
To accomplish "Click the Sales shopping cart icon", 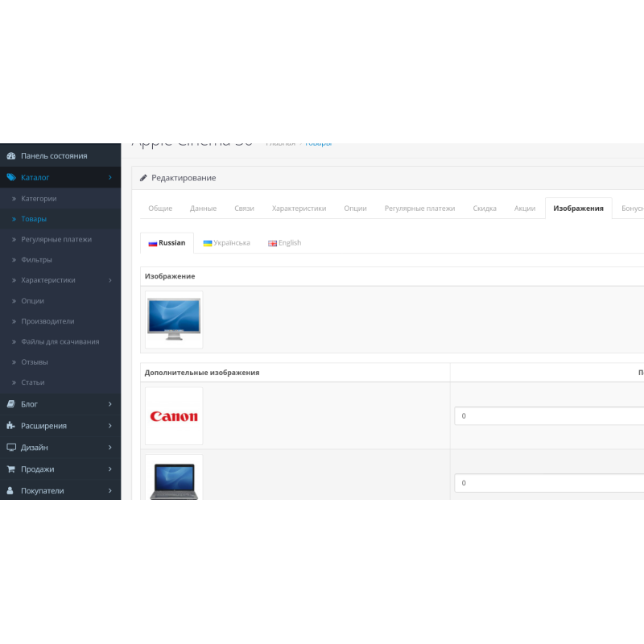I will click(x=11, y=469).
